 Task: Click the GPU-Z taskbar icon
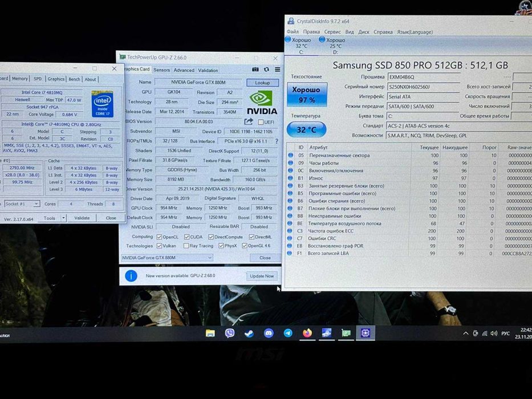click(346, 333)
